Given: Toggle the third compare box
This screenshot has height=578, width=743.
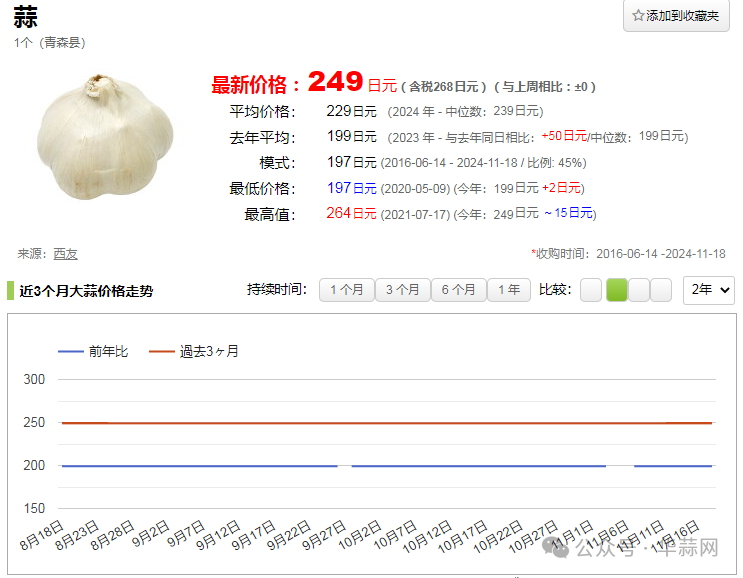Looking at the screenshot, I should click(x=639, y=290).
